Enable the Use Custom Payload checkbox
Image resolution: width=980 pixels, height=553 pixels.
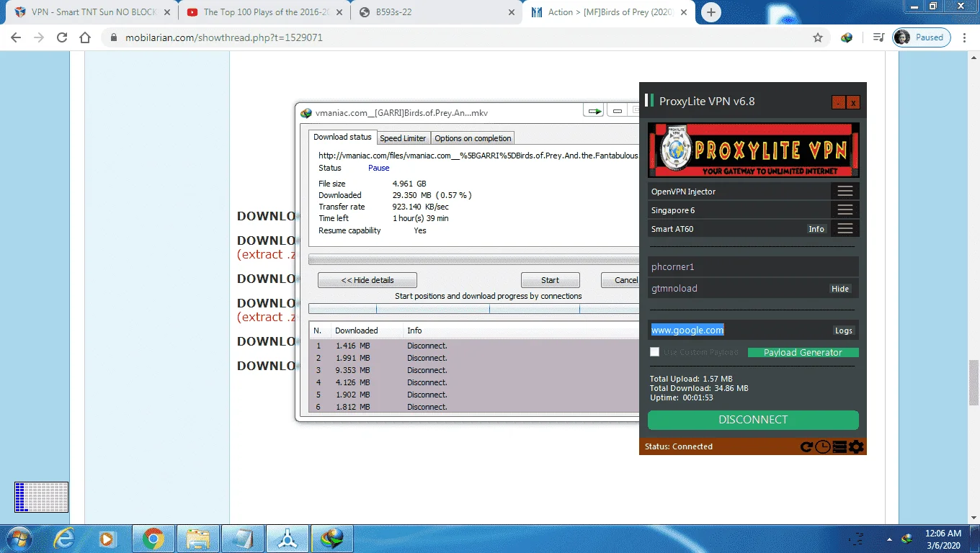click(x=654, y=352)
